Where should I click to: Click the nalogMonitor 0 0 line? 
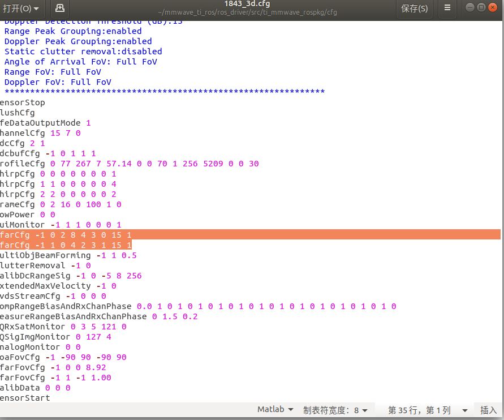(40, 348)
